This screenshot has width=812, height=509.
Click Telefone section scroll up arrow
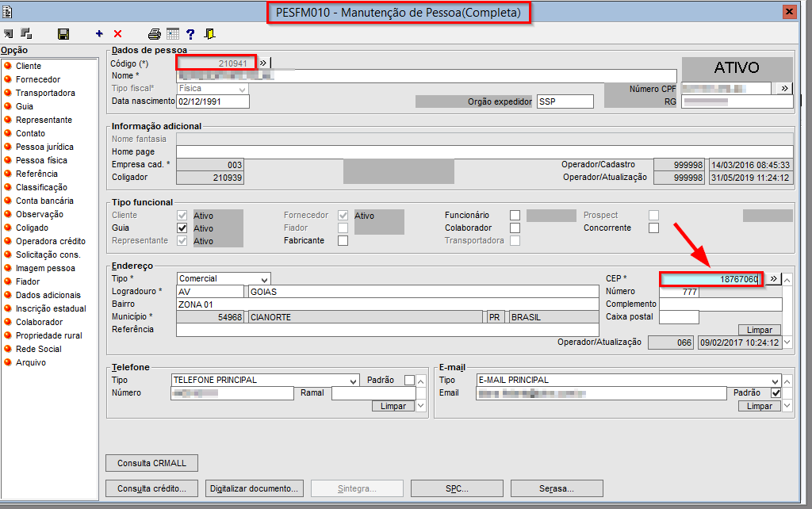(x=421, y=381)
